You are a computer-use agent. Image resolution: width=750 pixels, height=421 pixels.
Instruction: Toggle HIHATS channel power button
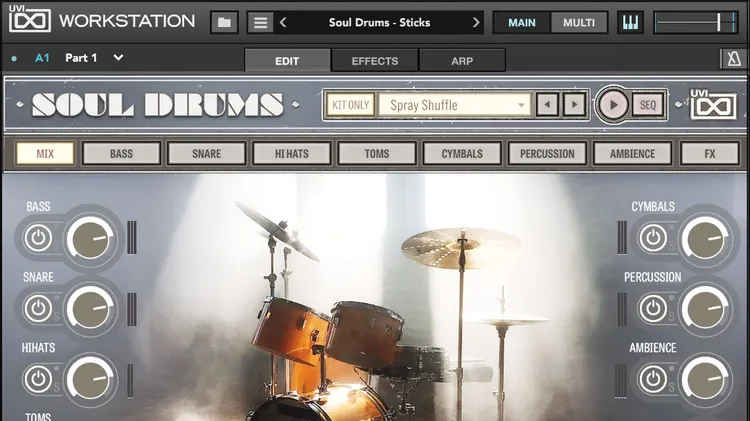(x=38, y=379)
